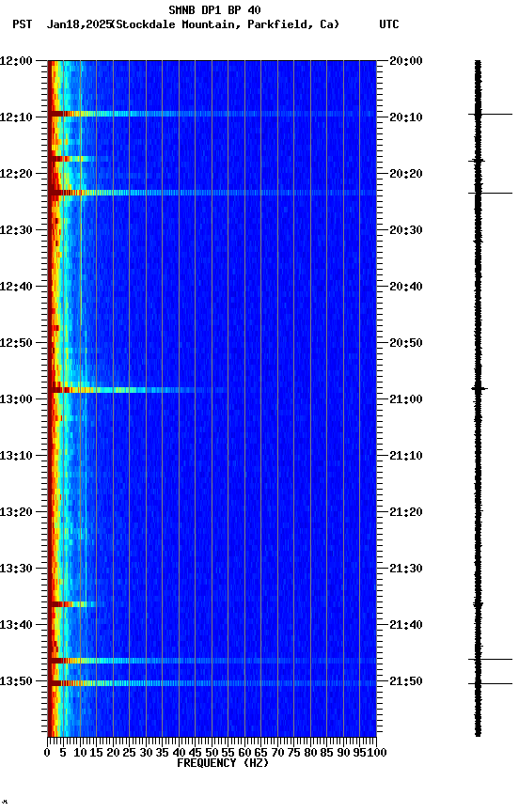
Task: Click the 12:20 PST time label
Action: [16, 174]
